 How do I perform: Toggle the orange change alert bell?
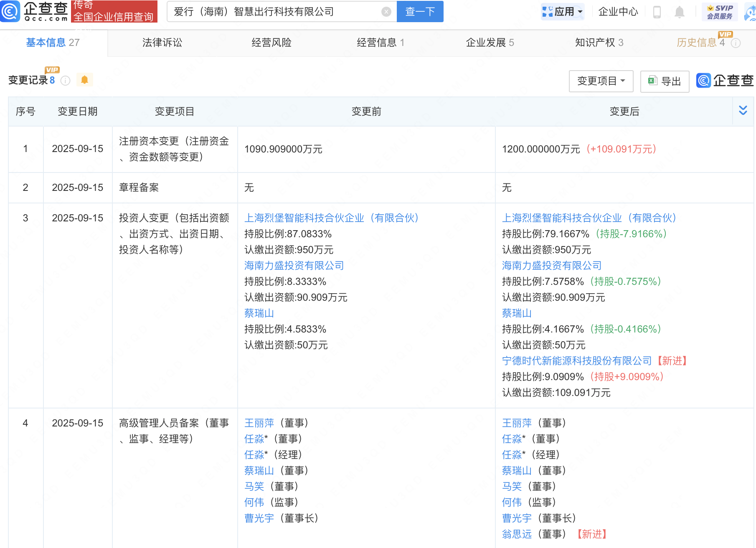click(84, 80)
